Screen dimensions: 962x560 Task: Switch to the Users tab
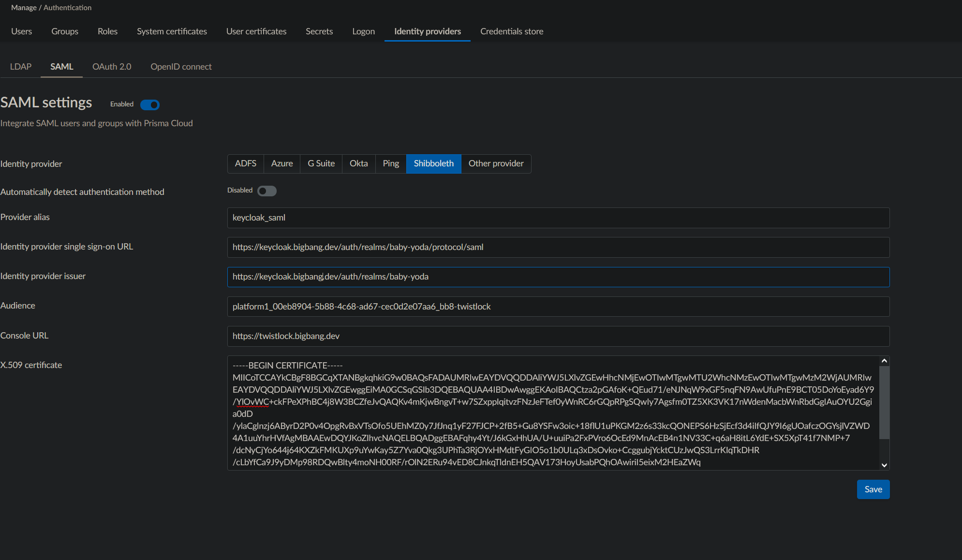point(21,31)
